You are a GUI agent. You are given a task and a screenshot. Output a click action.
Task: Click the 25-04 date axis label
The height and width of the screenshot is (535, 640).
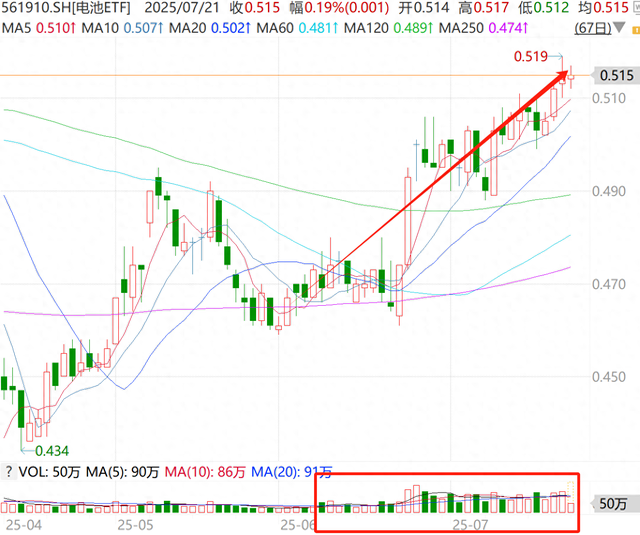pyautogui.click(x=24, y=525)
